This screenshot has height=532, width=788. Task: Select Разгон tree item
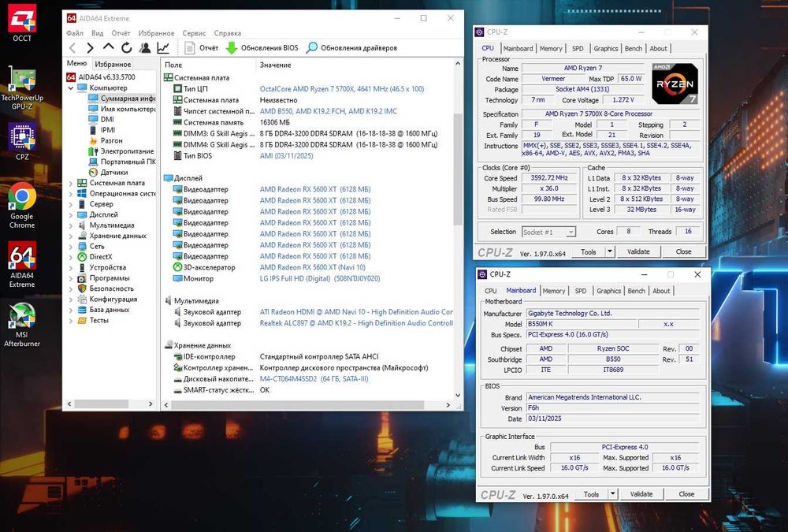tap(106, 140)
